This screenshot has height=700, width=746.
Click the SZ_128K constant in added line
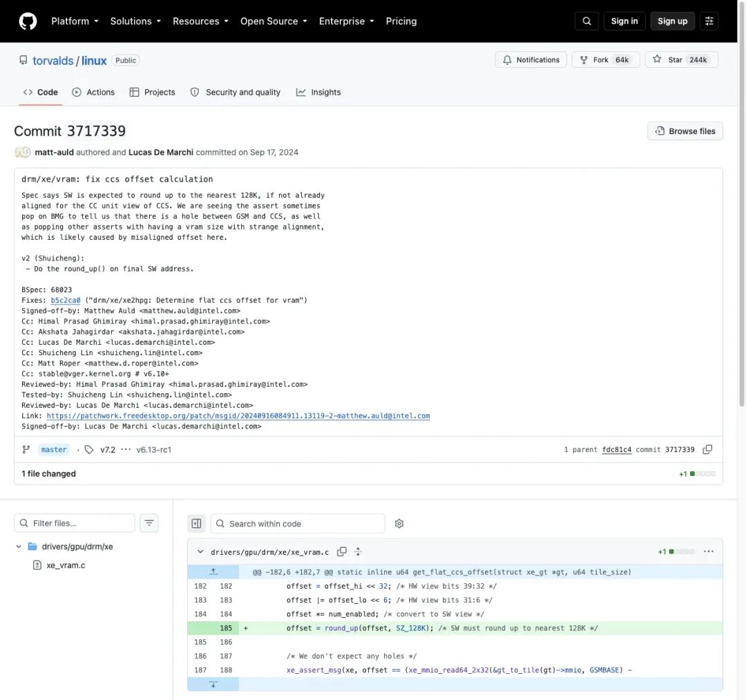(412, 628)
